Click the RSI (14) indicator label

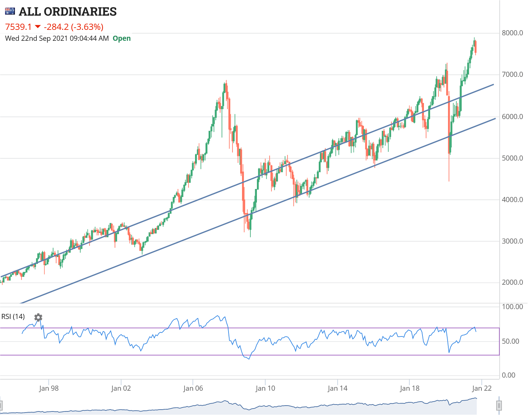(13, 317)
